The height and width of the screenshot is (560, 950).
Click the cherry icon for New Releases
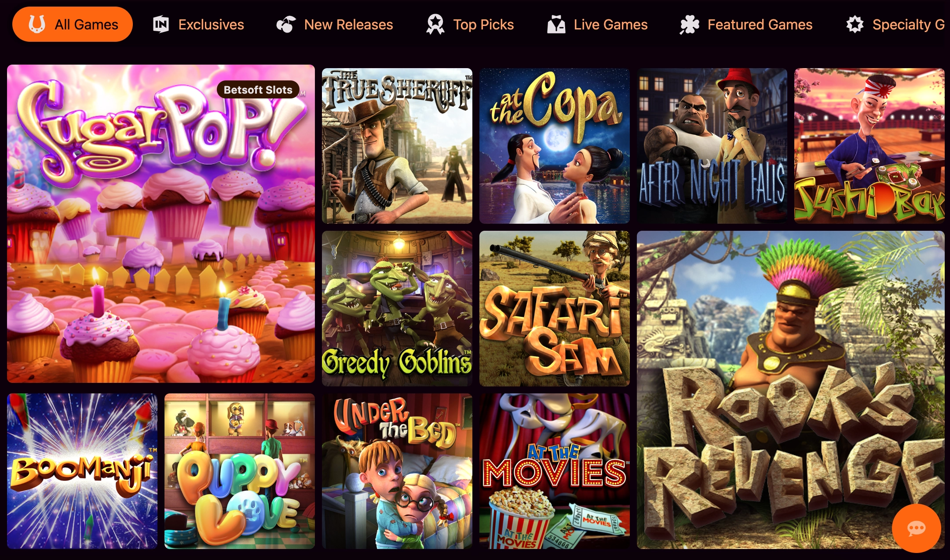click(x=286, y=24)
